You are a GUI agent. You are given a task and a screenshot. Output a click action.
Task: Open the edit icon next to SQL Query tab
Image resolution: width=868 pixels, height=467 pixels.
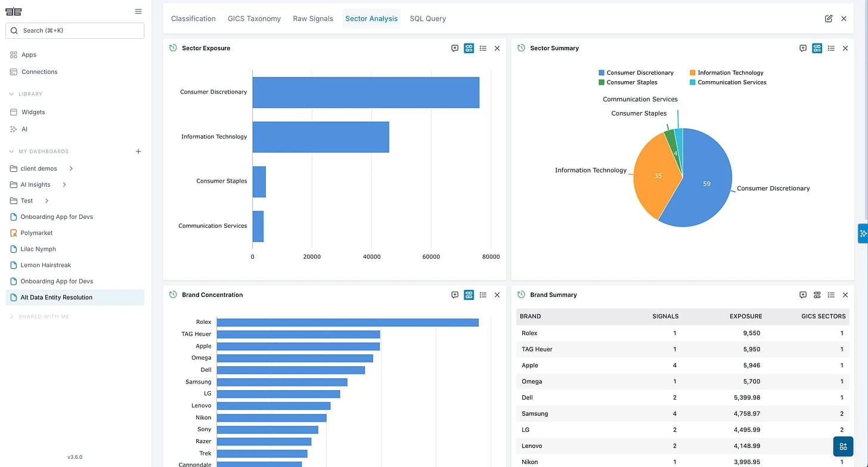click(828, 18)
